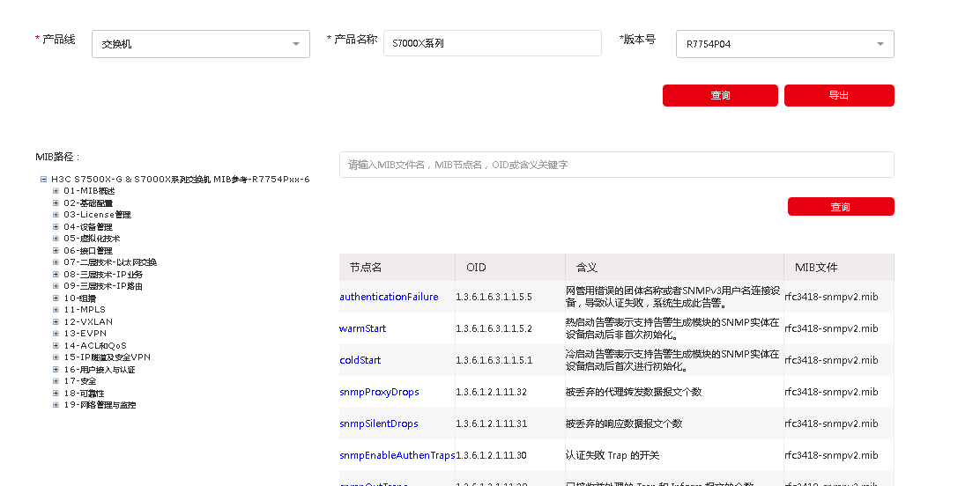Select OID 1.3.6.1.6.3.1.1.5.1 cell
980x486 pixels.
(494, 360)
